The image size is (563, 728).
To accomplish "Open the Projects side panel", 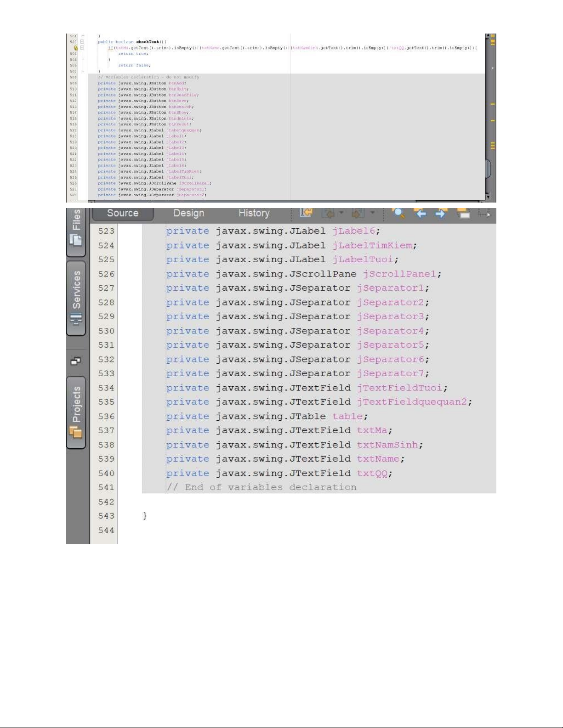I will (76, 412).
